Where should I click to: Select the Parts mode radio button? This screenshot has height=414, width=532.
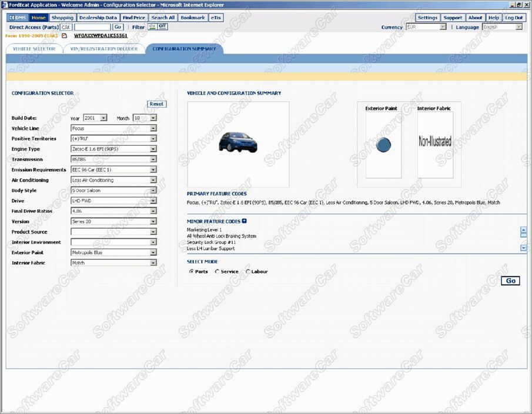192,272
